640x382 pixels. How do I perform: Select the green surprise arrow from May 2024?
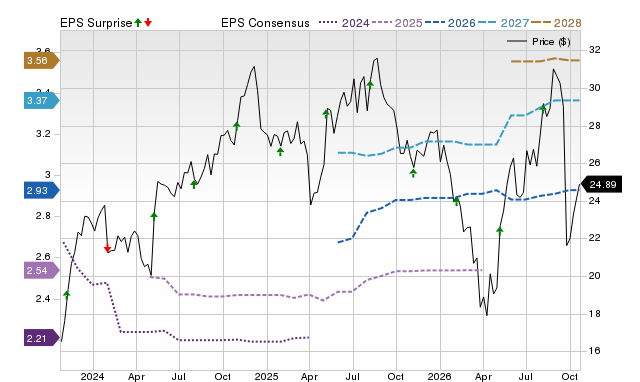pos(154,216)
